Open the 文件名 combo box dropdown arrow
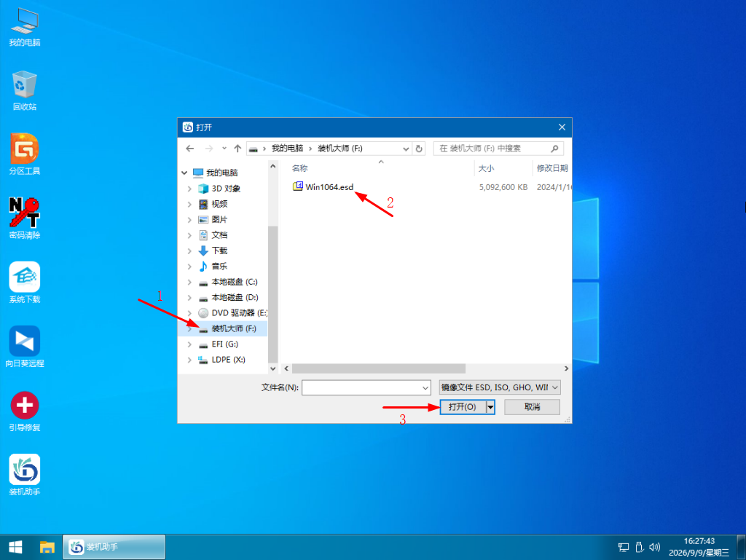The width and height of the screenshot is (746, 560). pyautogui.click(x=425, y=388)
